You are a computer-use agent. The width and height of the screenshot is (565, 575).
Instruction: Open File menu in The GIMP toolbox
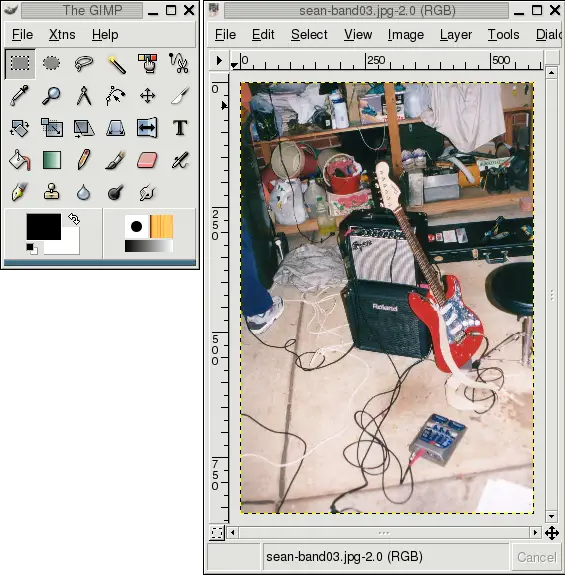pyautogui.click(x=22, y=35)
